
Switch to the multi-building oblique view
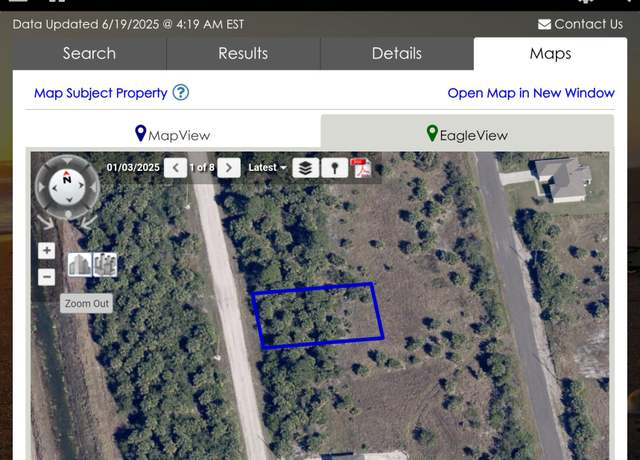(105, 264)
